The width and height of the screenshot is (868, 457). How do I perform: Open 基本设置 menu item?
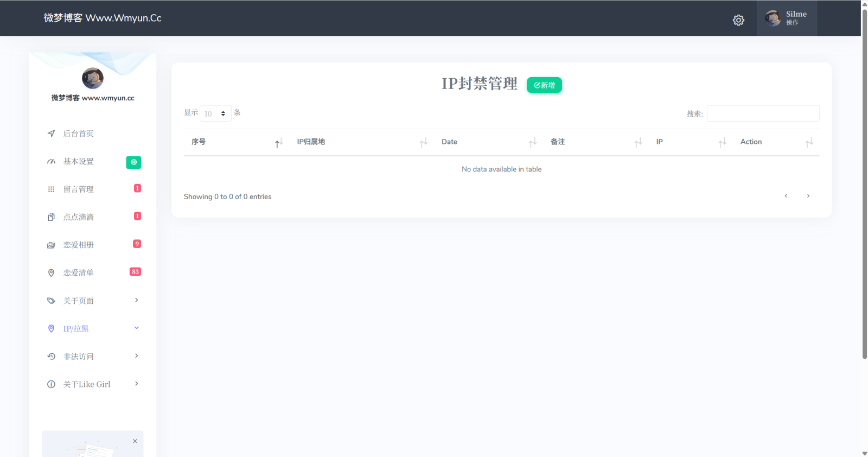click(x=79, y=162)
